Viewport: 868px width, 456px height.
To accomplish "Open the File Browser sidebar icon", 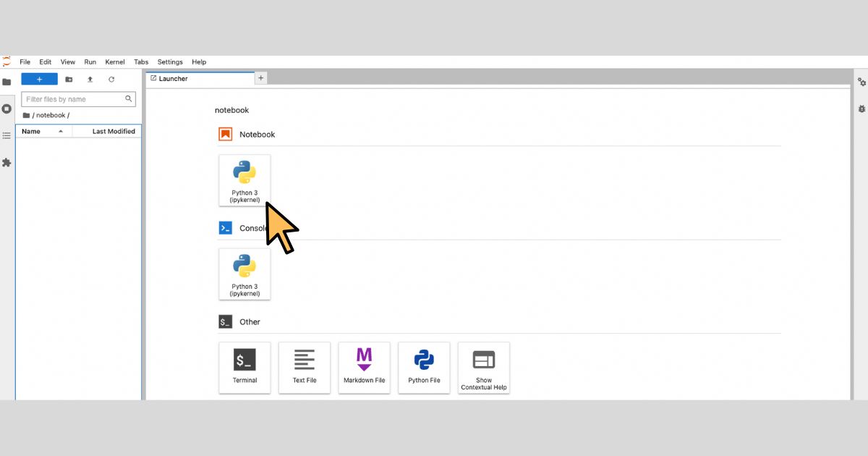I will click(x=7, y=82).
